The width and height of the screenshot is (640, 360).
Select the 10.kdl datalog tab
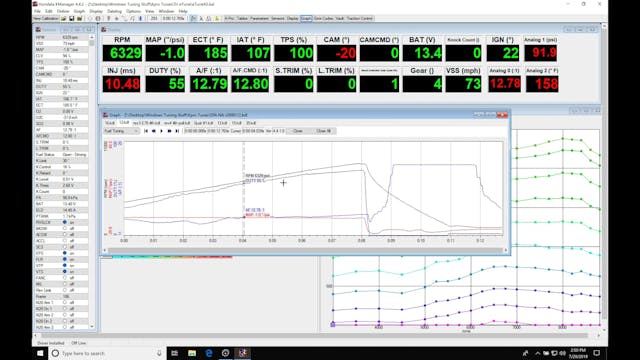pyautogui.click(x=110, y=123)
